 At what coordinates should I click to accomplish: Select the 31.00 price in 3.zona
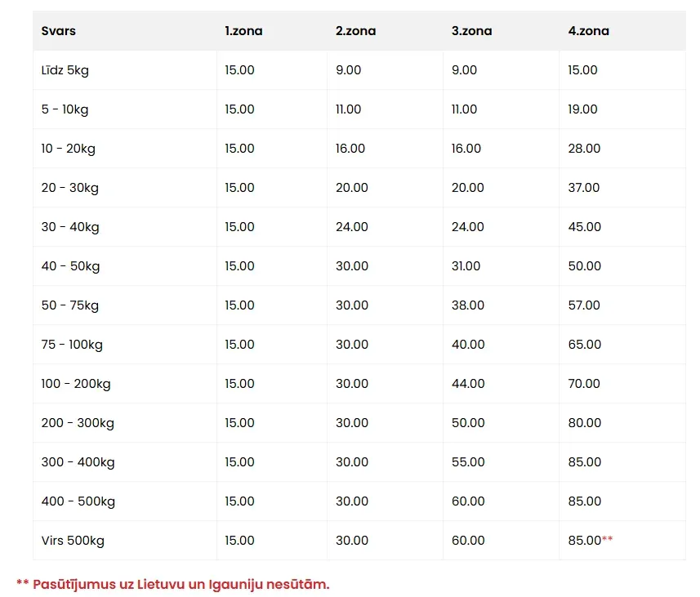[466, 266]
